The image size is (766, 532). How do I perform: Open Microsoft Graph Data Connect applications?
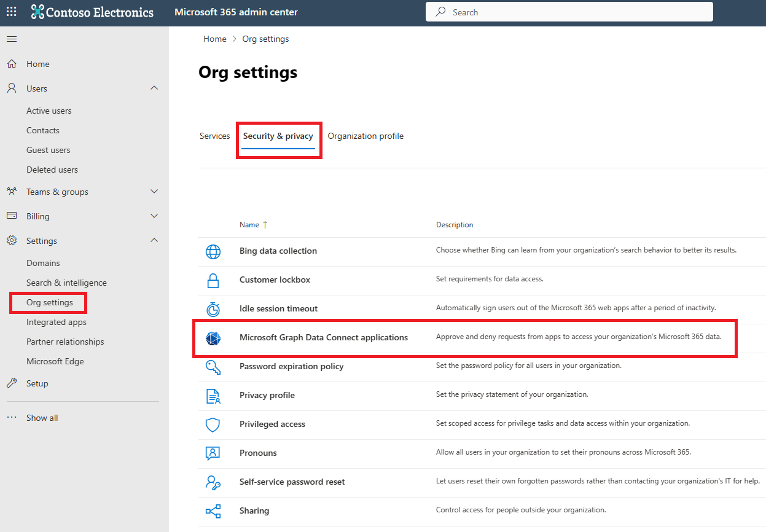pos(324,337)
